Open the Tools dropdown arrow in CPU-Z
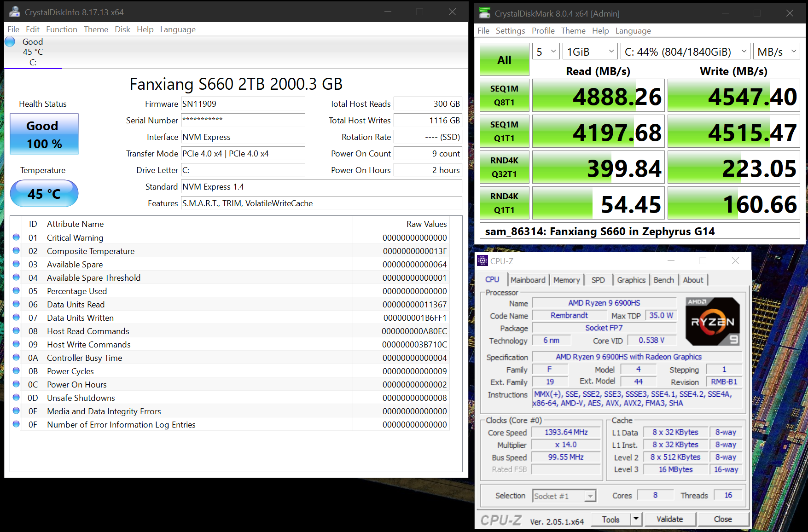Screen dimensions: 808x532 coord(636,519)
